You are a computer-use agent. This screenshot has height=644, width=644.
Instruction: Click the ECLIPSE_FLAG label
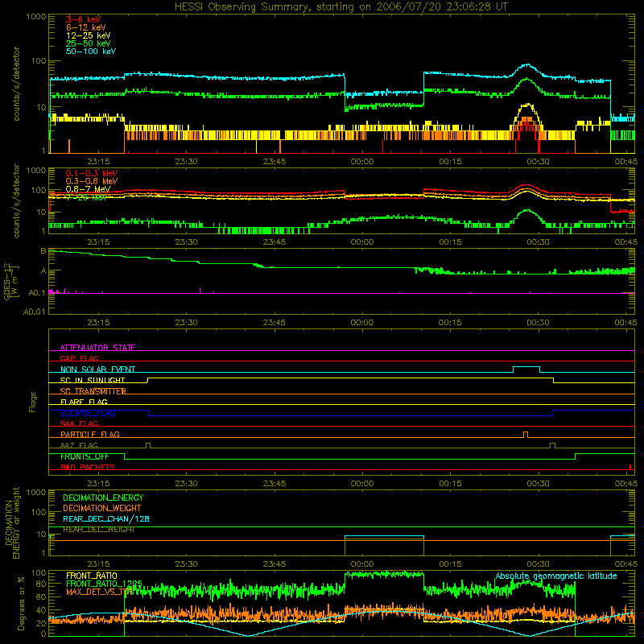(x=88, y=413)
